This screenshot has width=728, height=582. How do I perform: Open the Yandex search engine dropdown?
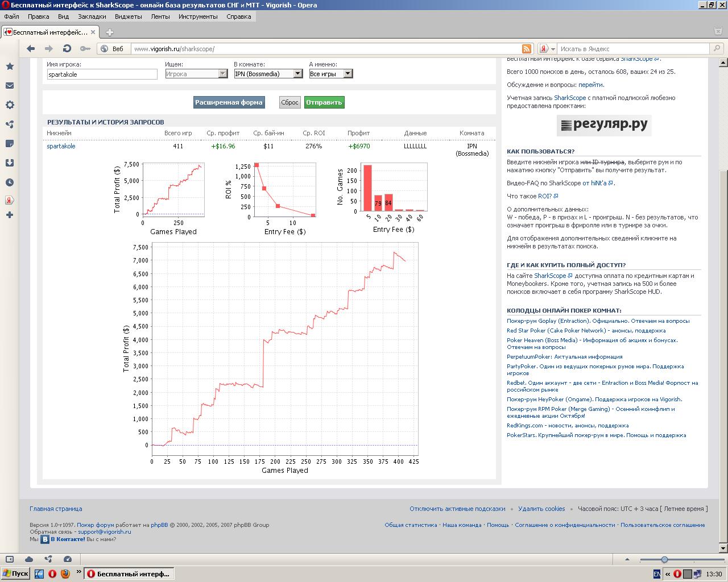point(547,49)
